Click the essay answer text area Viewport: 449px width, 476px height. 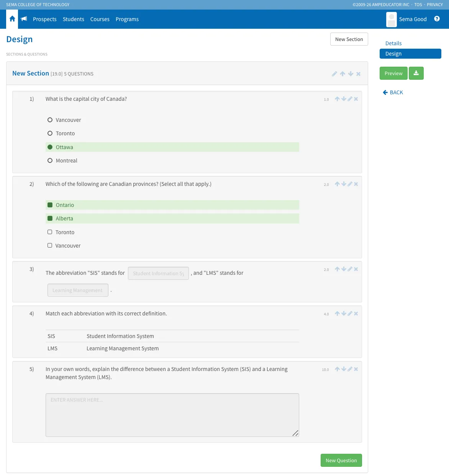[x=172, y=415]
